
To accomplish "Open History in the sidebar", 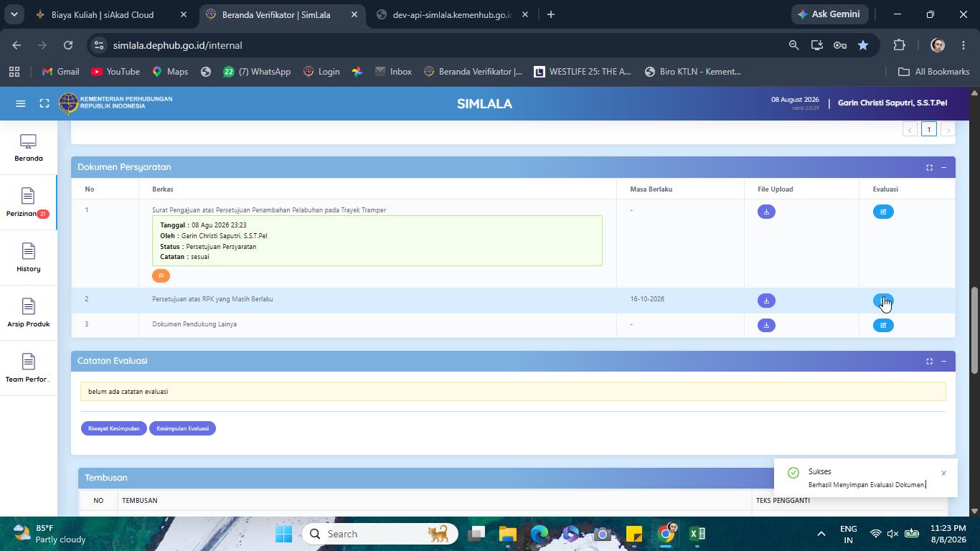I will coord(29,258).
